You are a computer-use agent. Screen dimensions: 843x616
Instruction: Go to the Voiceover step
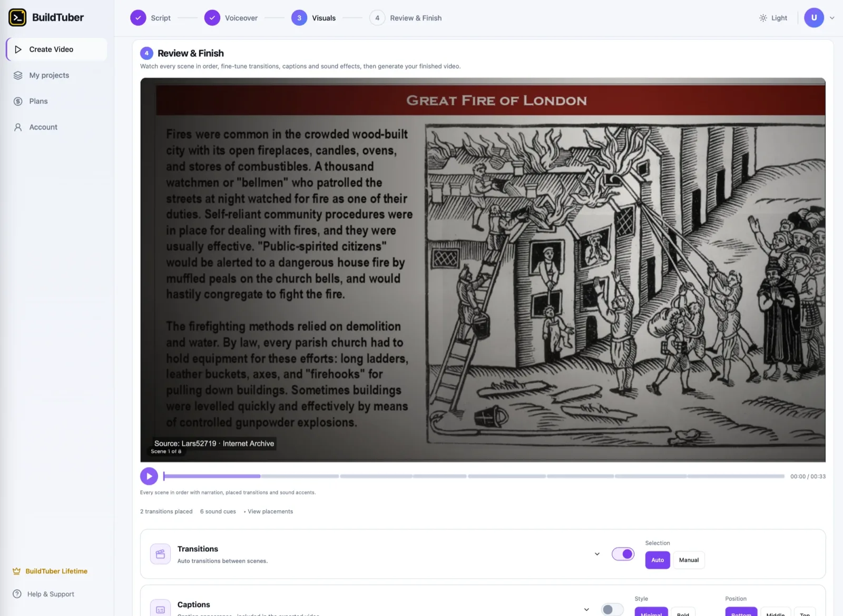pyautogui.click(x=231, y=18)
